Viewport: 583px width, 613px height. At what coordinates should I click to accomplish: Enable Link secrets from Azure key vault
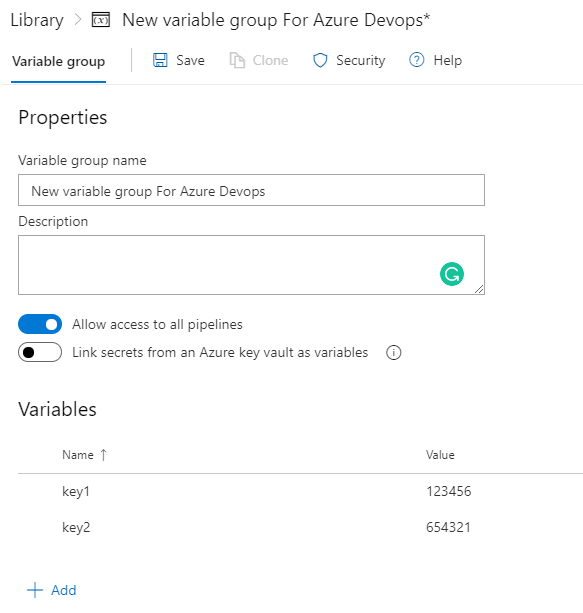point(40,352)
